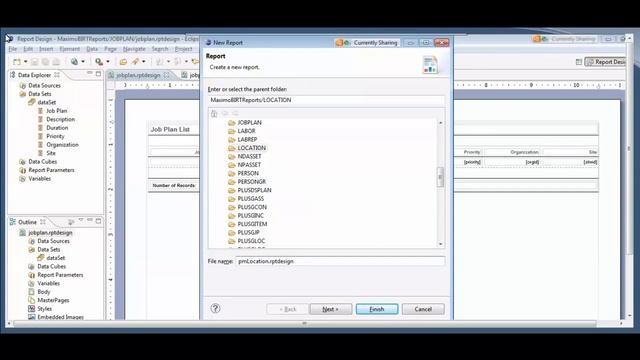This screenshot has width=640, height=360.
Task: Open the Search menu
Action: (x=160, y=49)
